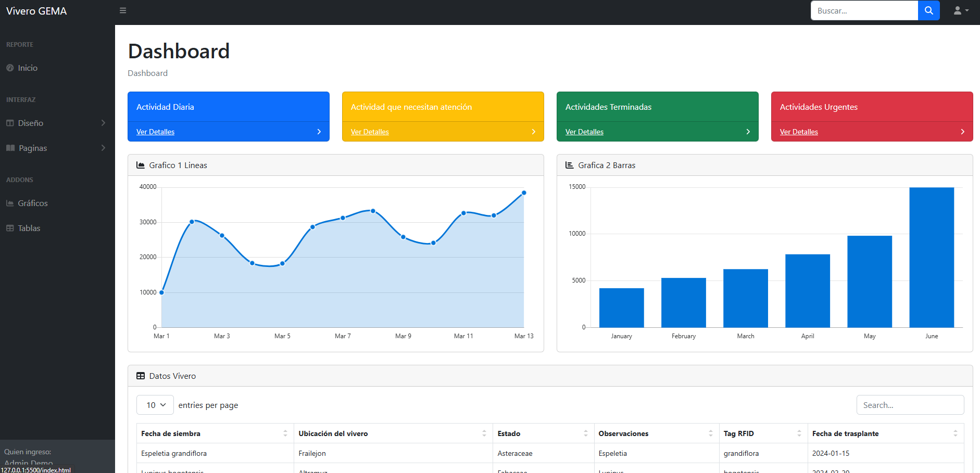Click the Gráficos chart icon

(10, 203)
